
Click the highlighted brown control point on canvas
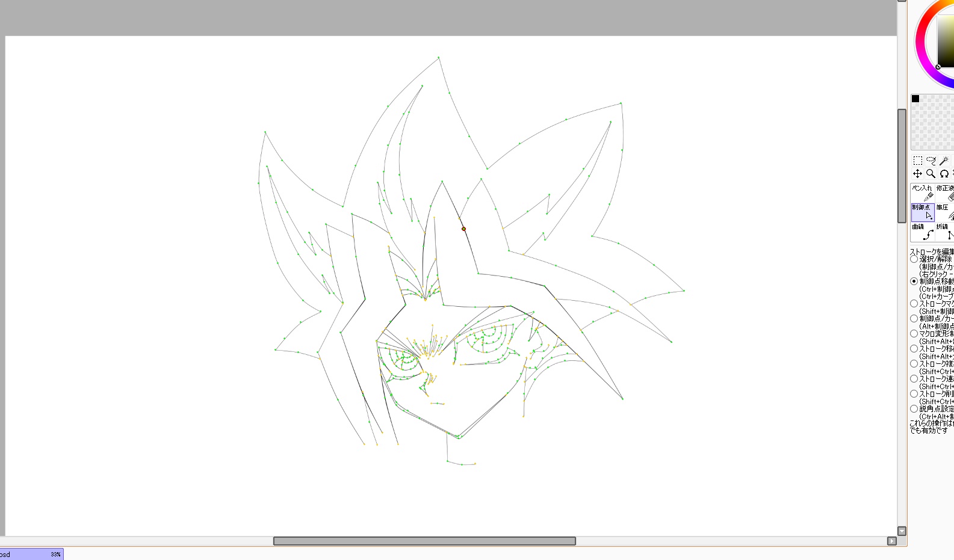click(x=463, y=229)
